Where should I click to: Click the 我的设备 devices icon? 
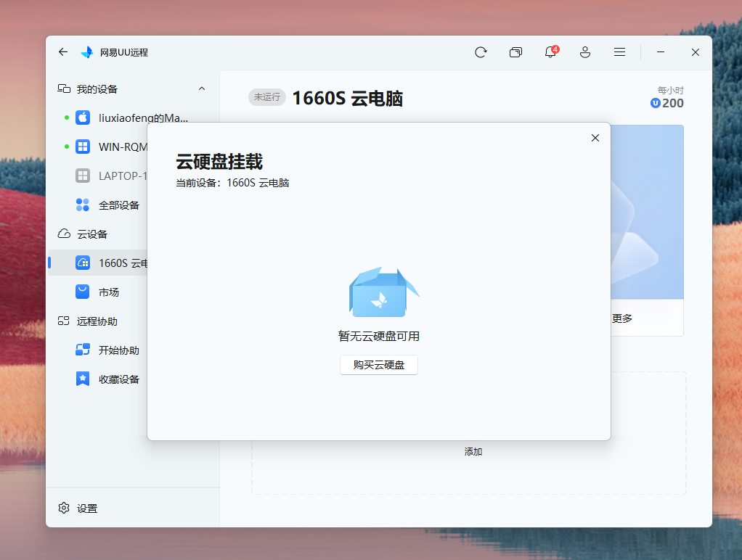click(64, 88)
